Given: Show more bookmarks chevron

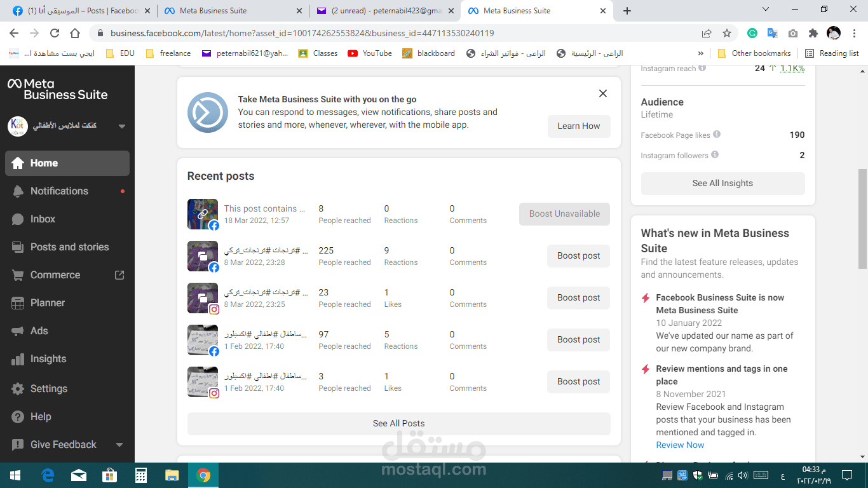Looking at the screenshot, I should coord(701,53).
